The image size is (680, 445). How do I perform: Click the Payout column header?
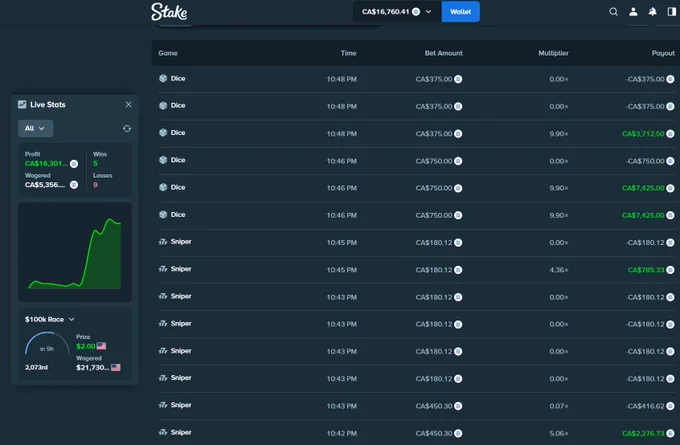coord(663,53)
